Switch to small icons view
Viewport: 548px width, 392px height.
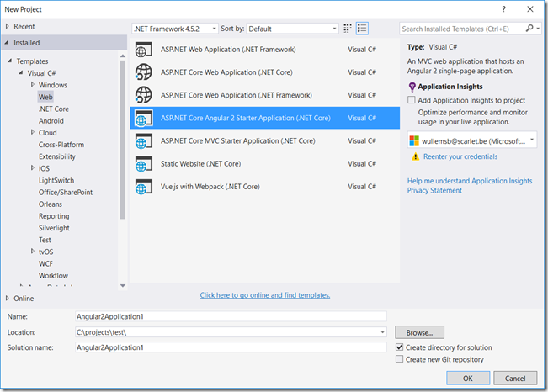347,29
